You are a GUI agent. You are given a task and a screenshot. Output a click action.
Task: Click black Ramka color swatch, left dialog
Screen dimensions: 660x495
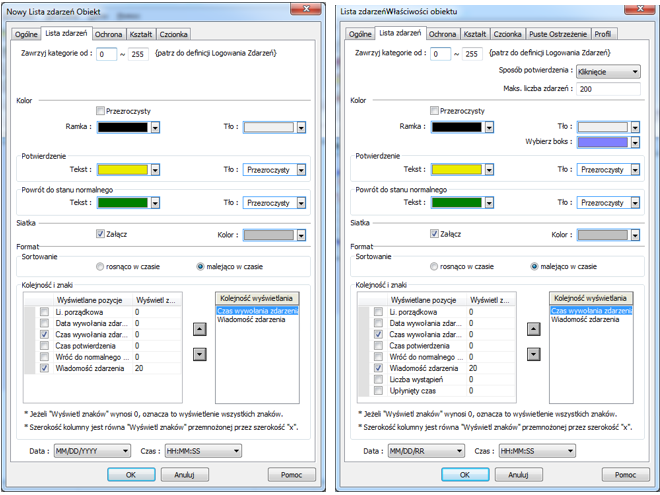click(123, 127)
